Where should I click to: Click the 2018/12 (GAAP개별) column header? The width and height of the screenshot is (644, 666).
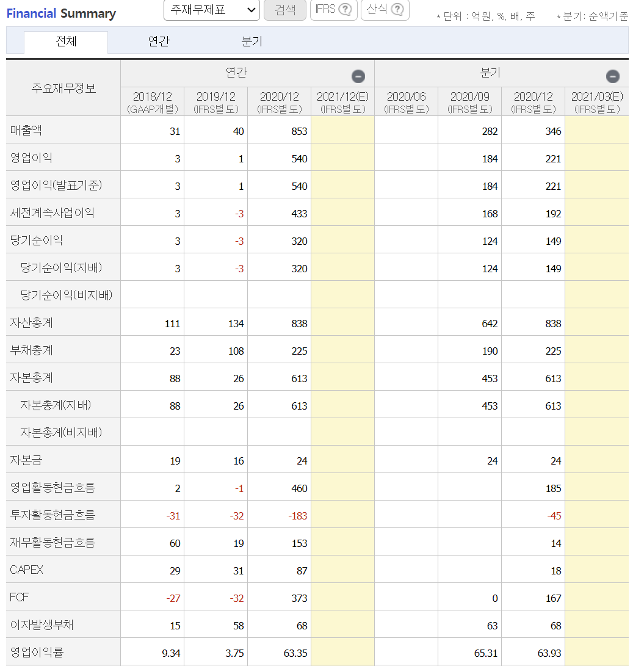pos(153,102)
